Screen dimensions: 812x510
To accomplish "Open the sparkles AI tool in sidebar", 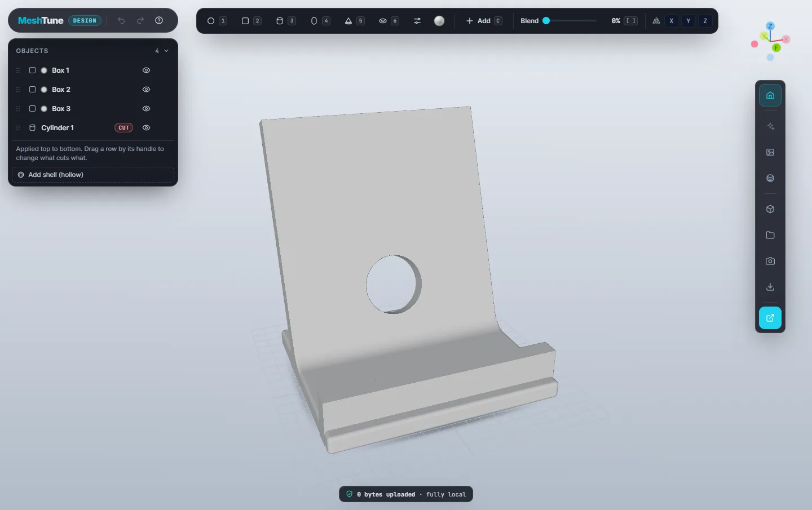I will 770,126.
